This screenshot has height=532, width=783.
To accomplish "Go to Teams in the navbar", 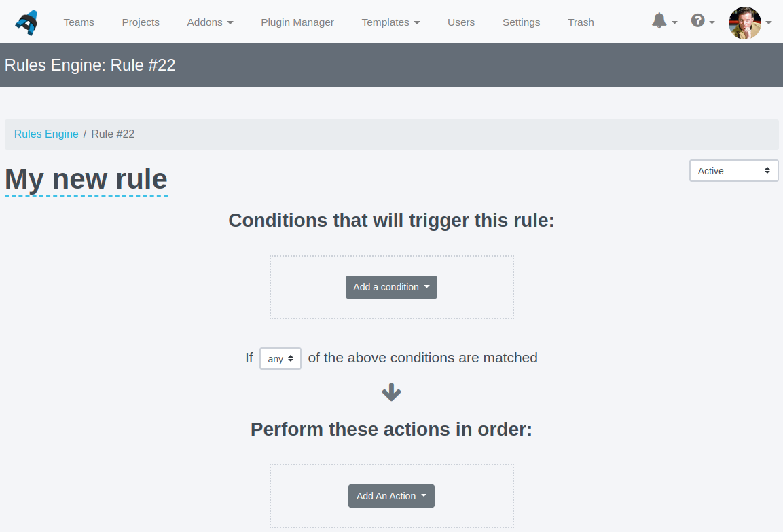I will tap(79, 22).
